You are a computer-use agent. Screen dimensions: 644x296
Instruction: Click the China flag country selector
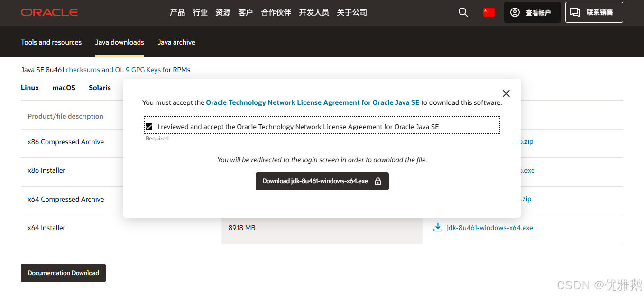click(x=489, y=12)
